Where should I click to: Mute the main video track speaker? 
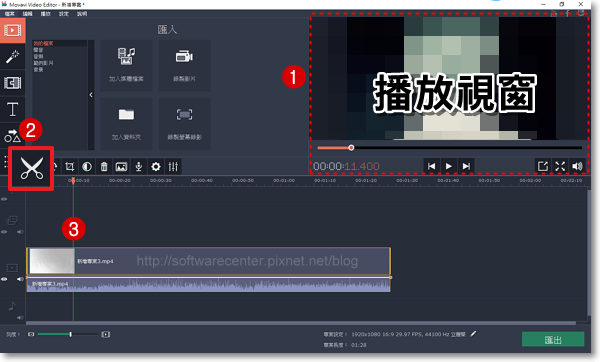(20, 279)
